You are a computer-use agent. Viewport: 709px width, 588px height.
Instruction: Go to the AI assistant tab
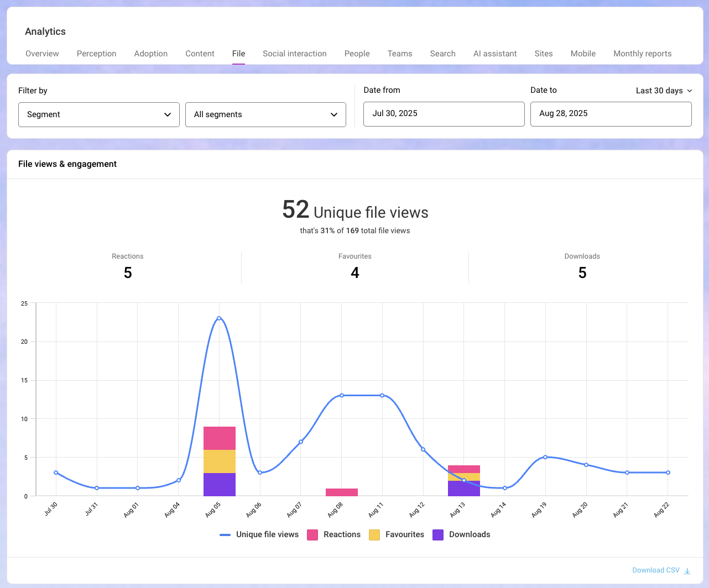[495, 54]
